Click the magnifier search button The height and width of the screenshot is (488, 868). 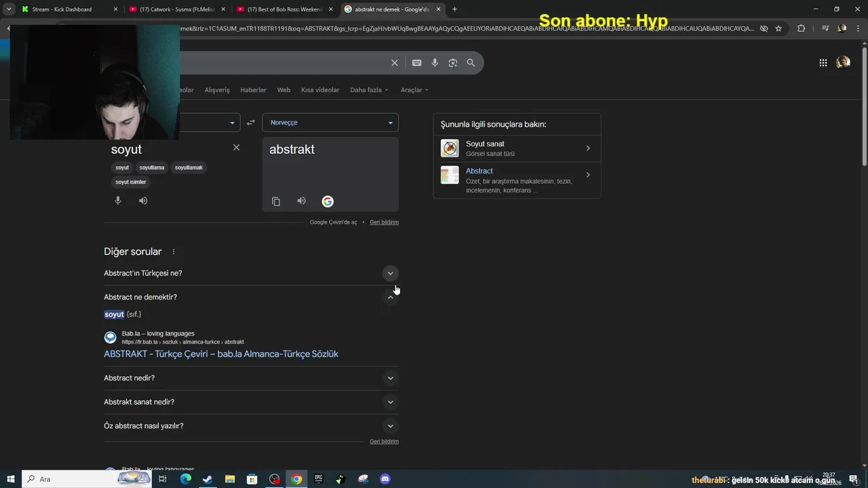click(x=471, y=62)
